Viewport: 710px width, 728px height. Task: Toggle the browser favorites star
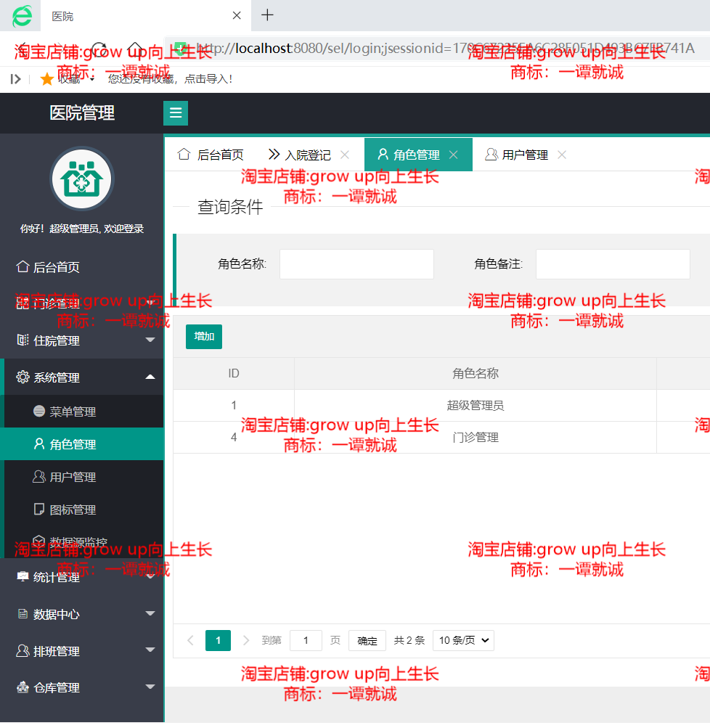coord(46,78)
